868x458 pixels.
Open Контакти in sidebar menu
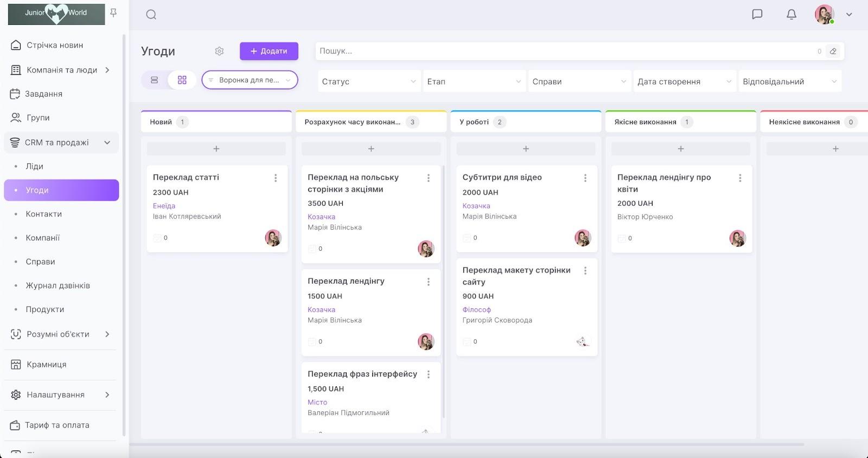[x=43, y=214]
